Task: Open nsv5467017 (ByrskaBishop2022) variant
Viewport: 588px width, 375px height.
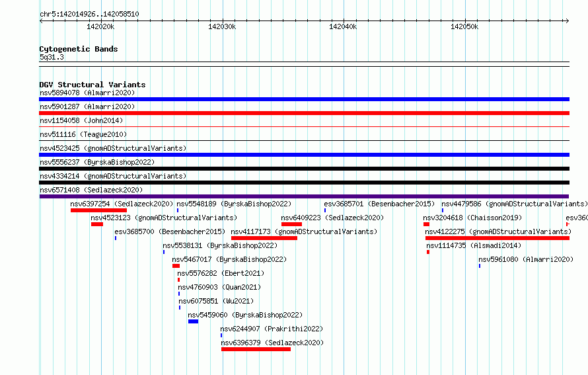Action: (229, 259)
